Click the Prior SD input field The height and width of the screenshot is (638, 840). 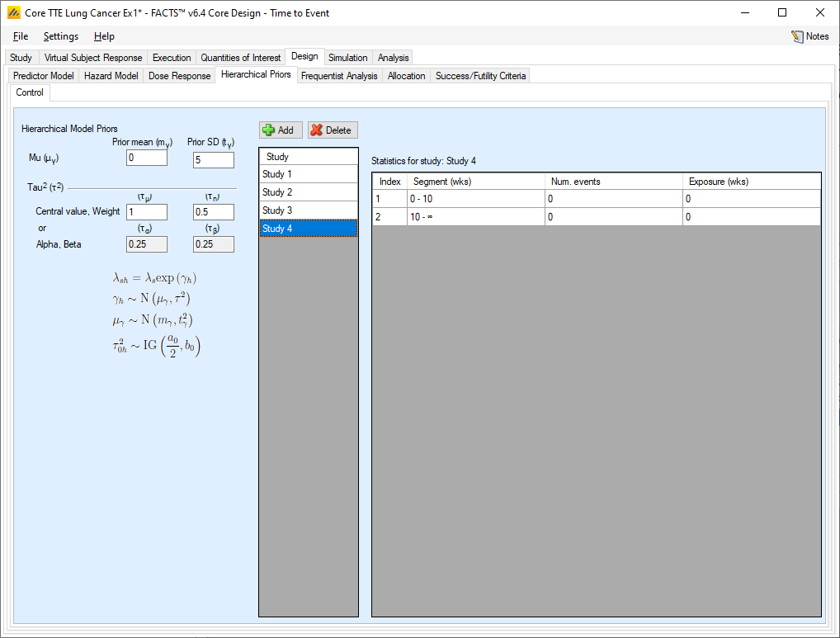tap(213, 160)
